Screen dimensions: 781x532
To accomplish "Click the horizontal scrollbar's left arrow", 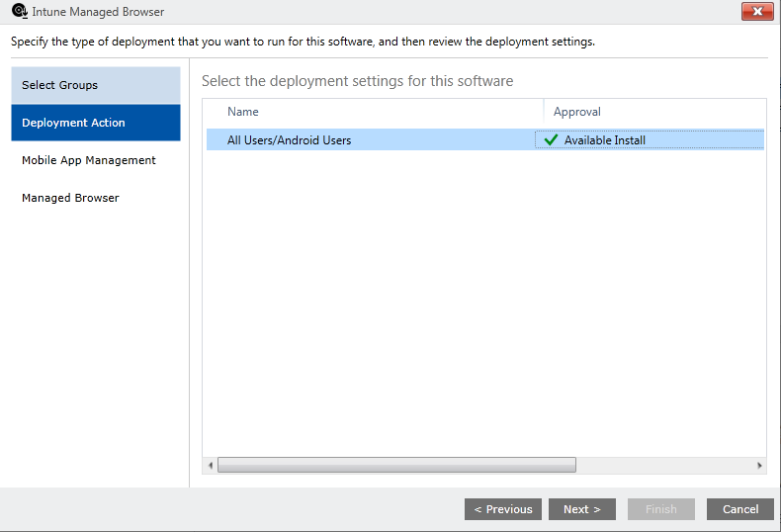I will (x=211, y=465).
